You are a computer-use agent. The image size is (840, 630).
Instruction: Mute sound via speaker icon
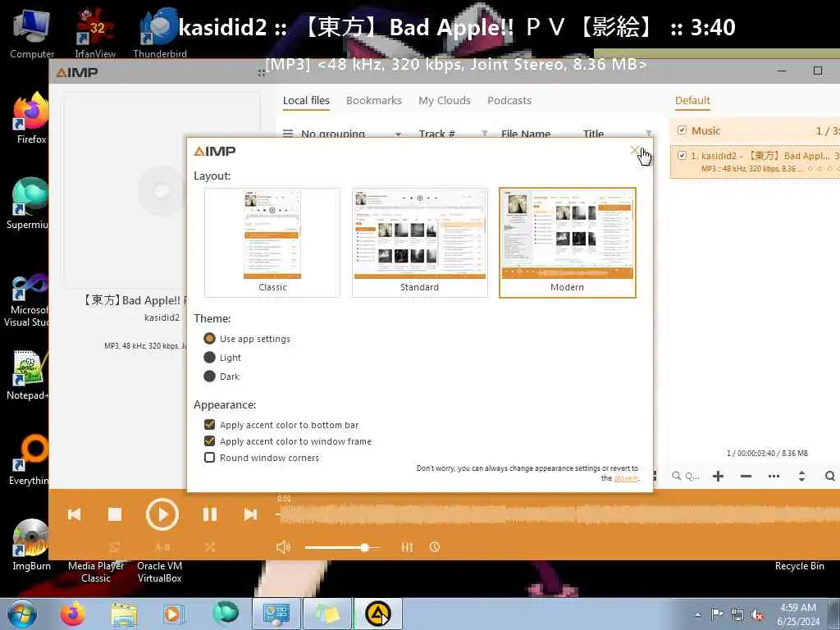click(x=283, y=547)
